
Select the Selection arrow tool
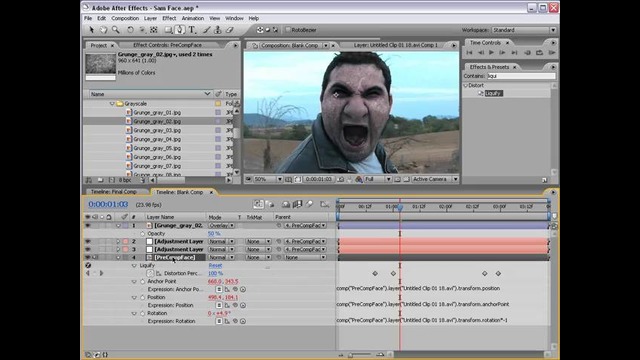coord(91,30)
